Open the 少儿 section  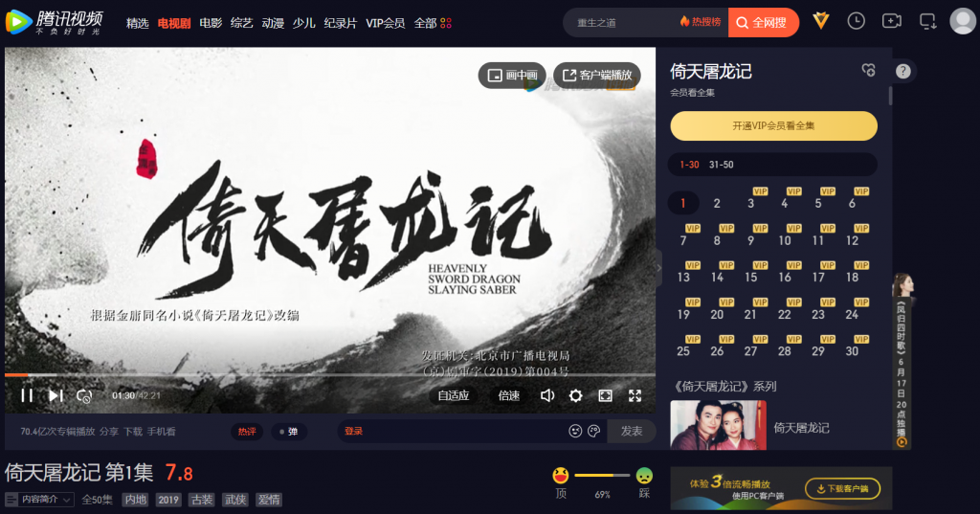303,23
